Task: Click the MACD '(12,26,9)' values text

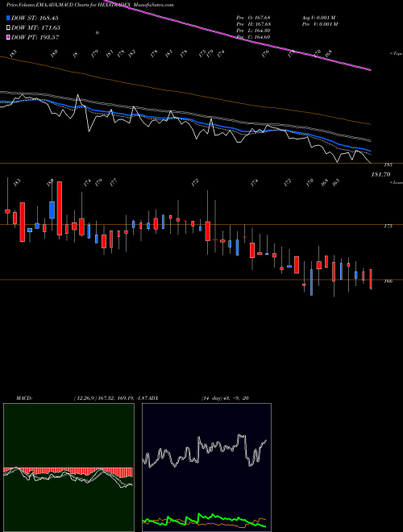Action: click(x=112, y=398)
